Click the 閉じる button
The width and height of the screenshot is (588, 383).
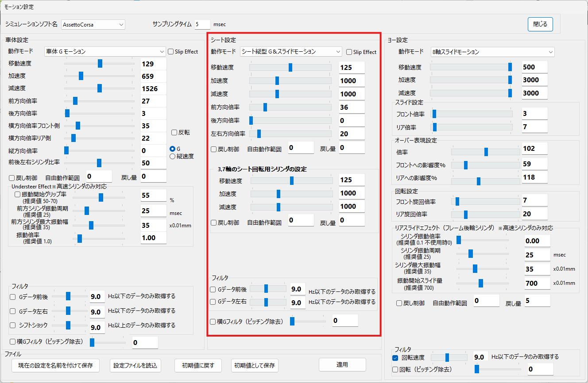tap(540, 24)
